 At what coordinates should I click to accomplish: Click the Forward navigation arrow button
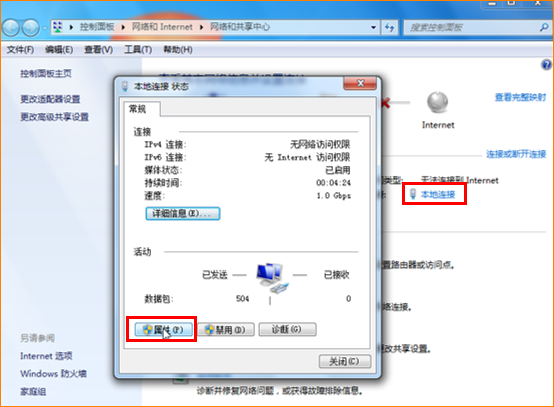(31, 28)
